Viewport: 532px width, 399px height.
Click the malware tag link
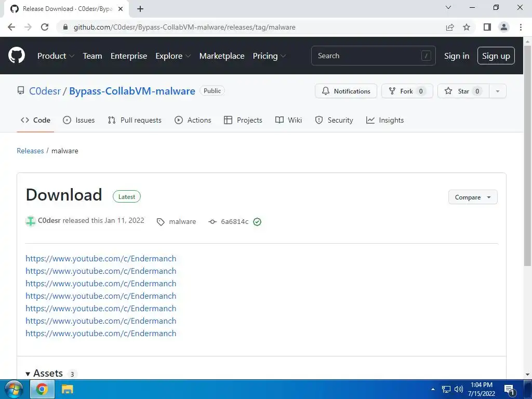point(182,221)
